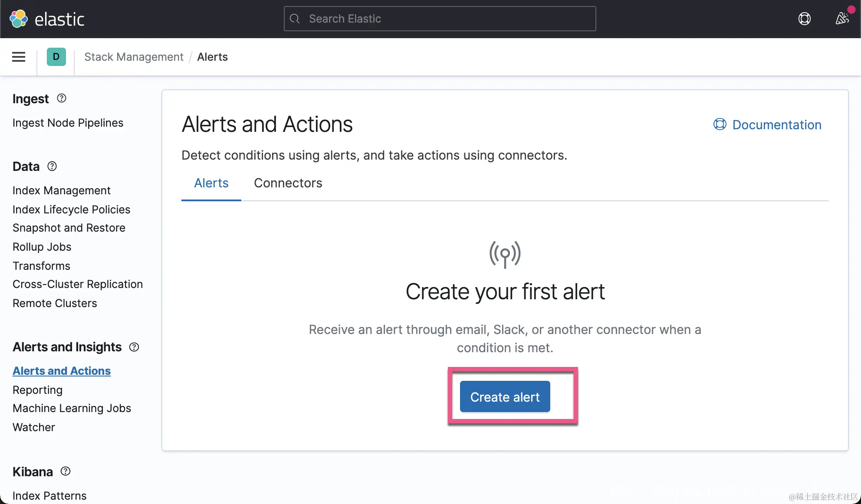Navigate to Watcher in sidebar

click(x=34, y=427)
